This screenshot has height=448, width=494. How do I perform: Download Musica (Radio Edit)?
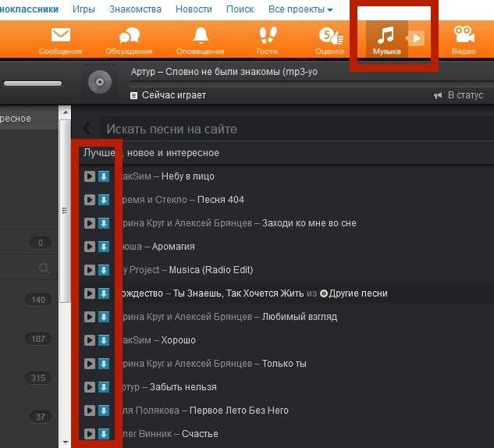click(x=104, y=270)
